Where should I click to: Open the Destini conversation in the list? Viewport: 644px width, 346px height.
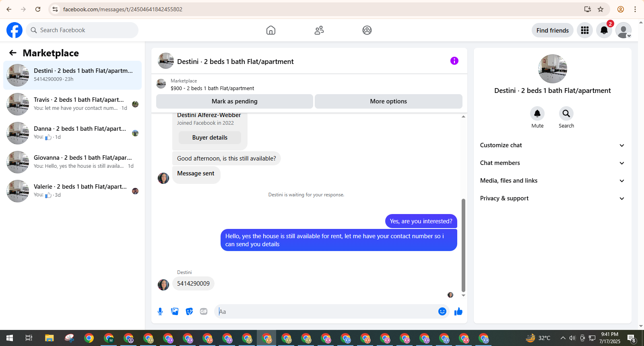[72, 75]
